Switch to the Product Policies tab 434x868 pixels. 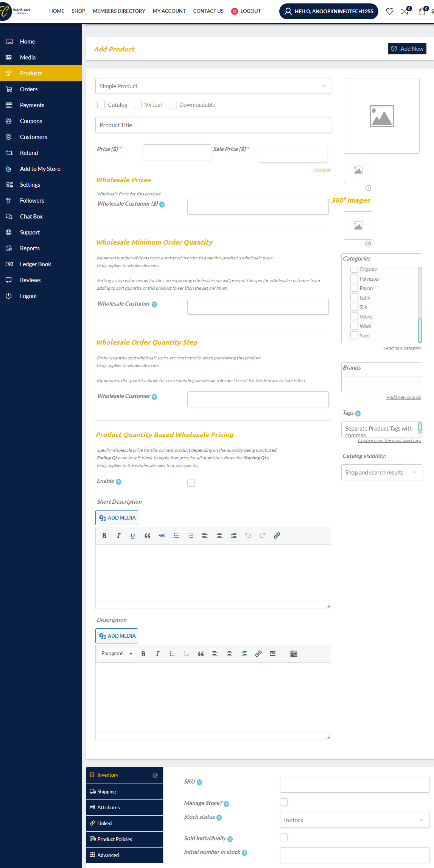[x=124, y=839]
